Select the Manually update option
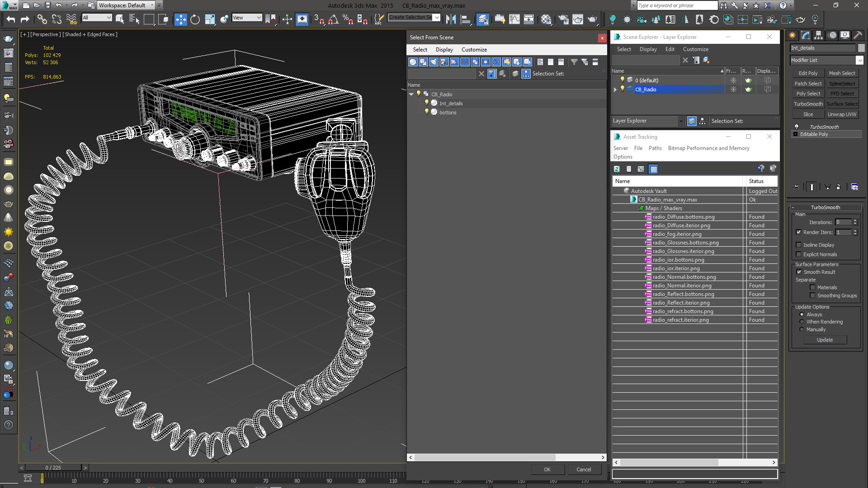Image resolution: width=868 pixels, height=488 pixels. tap(802, 329)
